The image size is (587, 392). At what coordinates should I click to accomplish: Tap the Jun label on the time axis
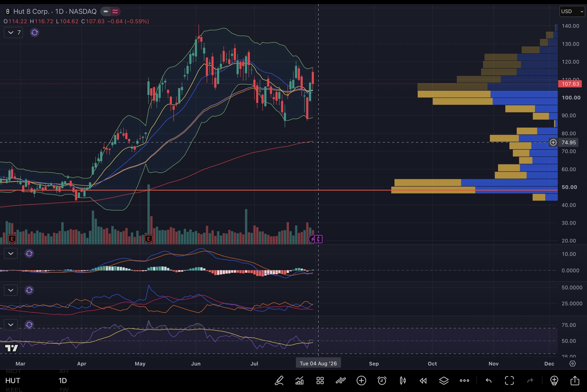tap(196, 364)
